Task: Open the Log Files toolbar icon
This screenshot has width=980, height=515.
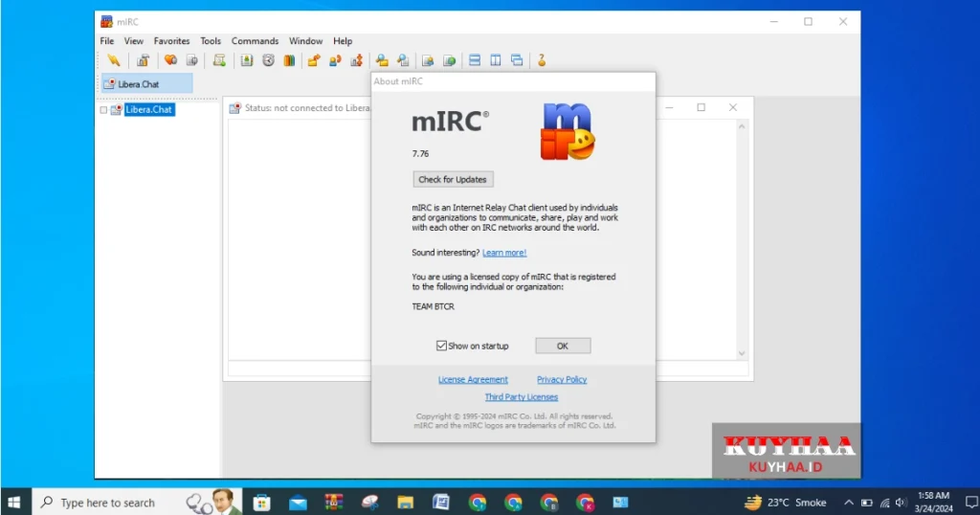Action: click(x=403, y=60)
